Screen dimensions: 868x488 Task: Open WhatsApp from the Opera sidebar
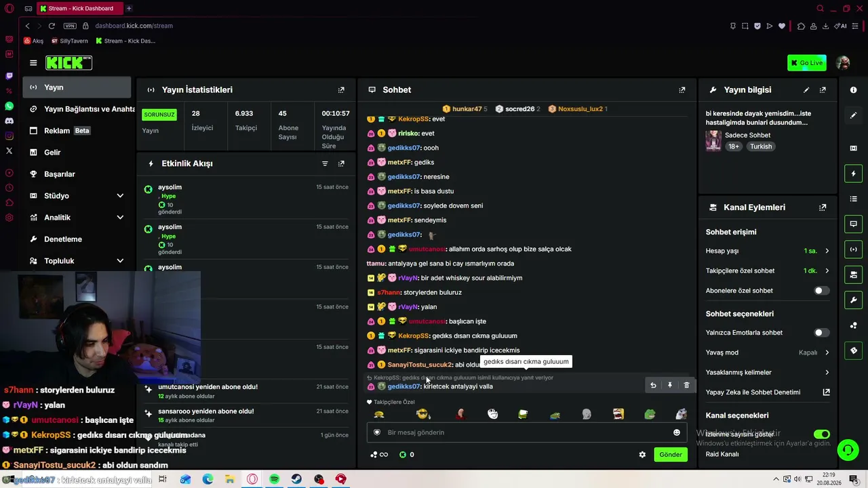[9, 106]
